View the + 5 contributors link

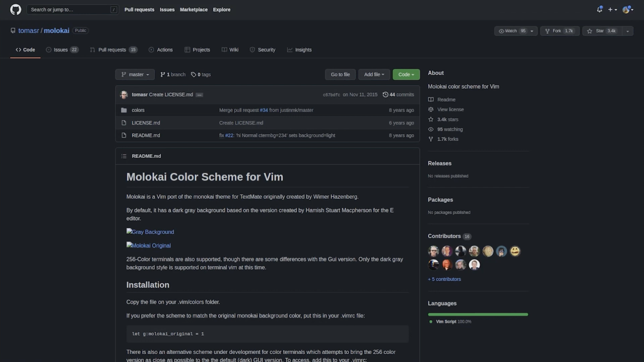click(x=444, y=279)
